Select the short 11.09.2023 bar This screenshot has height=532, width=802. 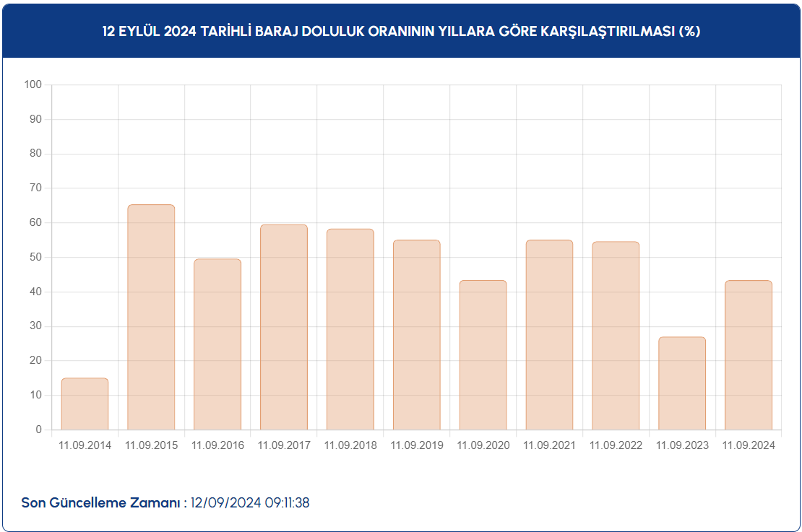[x=682, y=383]
